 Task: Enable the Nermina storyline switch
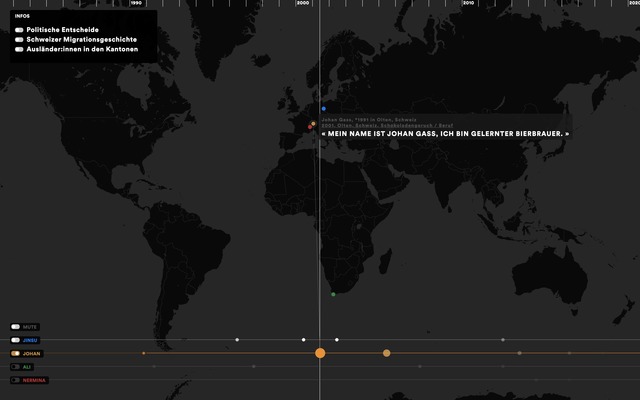coord(16,380)
